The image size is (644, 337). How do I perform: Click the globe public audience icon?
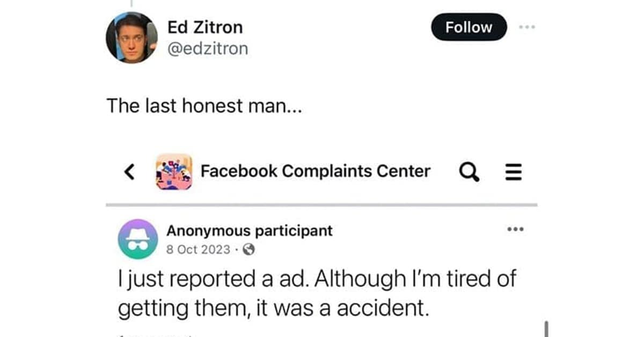click(x=250, y=250)
